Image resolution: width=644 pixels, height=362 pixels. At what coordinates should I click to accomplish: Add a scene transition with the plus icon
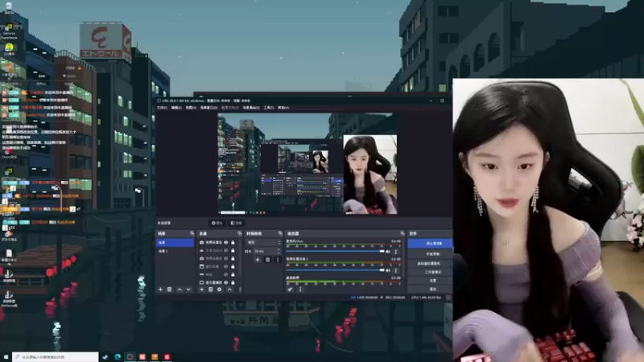pyautogui.click(x=258, y=259)
